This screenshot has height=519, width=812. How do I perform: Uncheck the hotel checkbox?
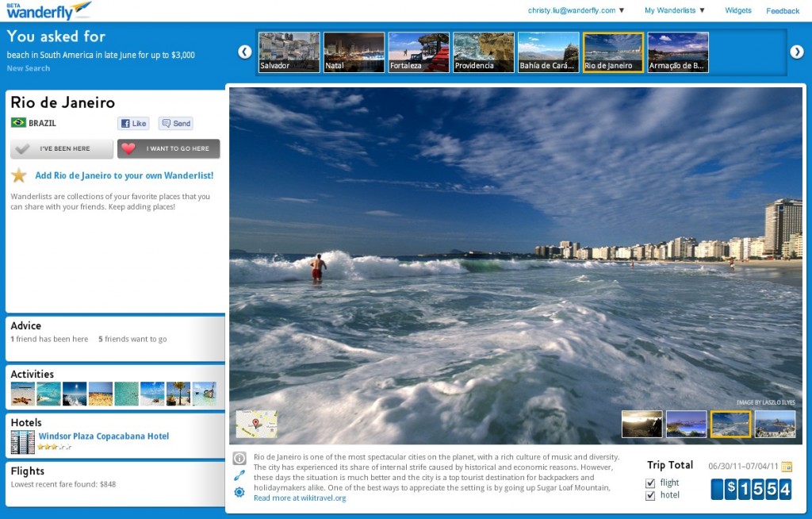click(x=650, y=495)
